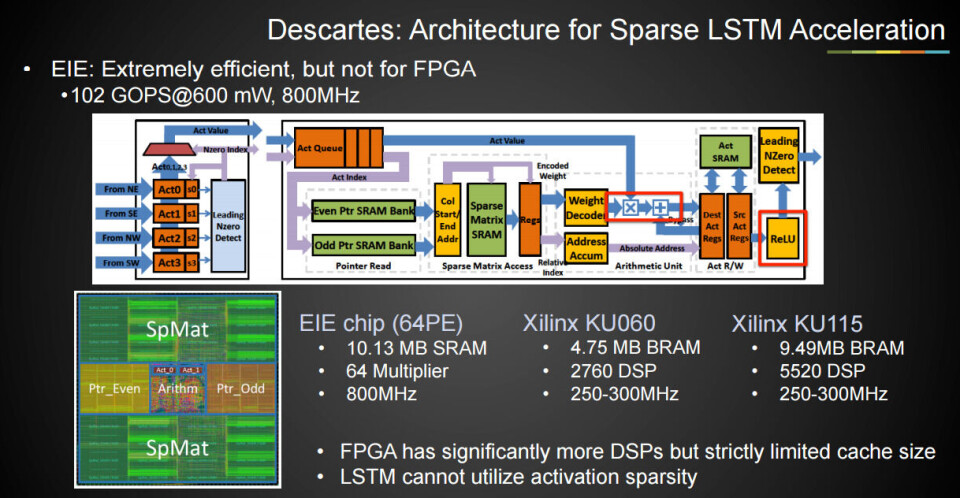Image resolution: width=960 pixels, height=498 pixels.
Task: Click '250-300MHz' under Xilinx KU115
Action: [x=833, y=394]
